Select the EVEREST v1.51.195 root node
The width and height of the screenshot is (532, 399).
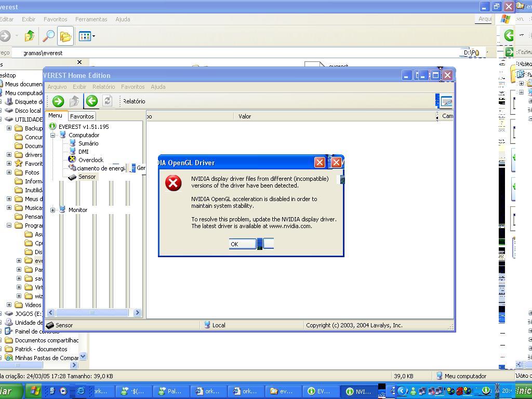coord(84,127)
